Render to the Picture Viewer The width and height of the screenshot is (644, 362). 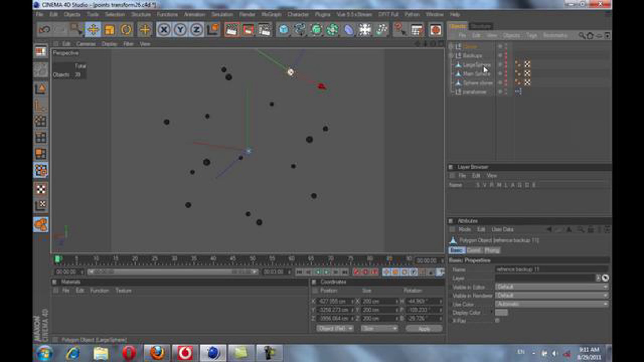tap(248, 29)
